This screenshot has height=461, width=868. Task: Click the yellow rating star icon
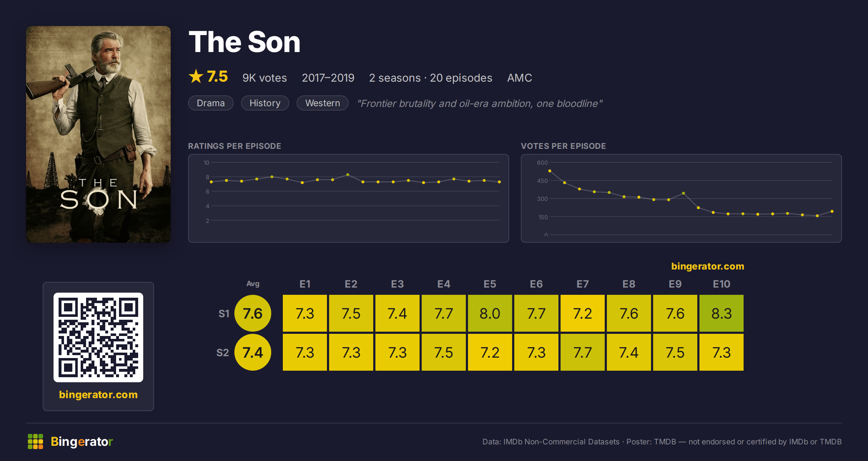pos(196,76)
